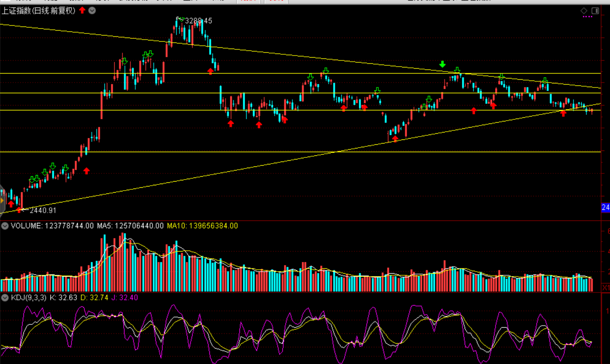Toggle the side panel layout icon
The width and height of the screenshot is (610, 364).
595,11
